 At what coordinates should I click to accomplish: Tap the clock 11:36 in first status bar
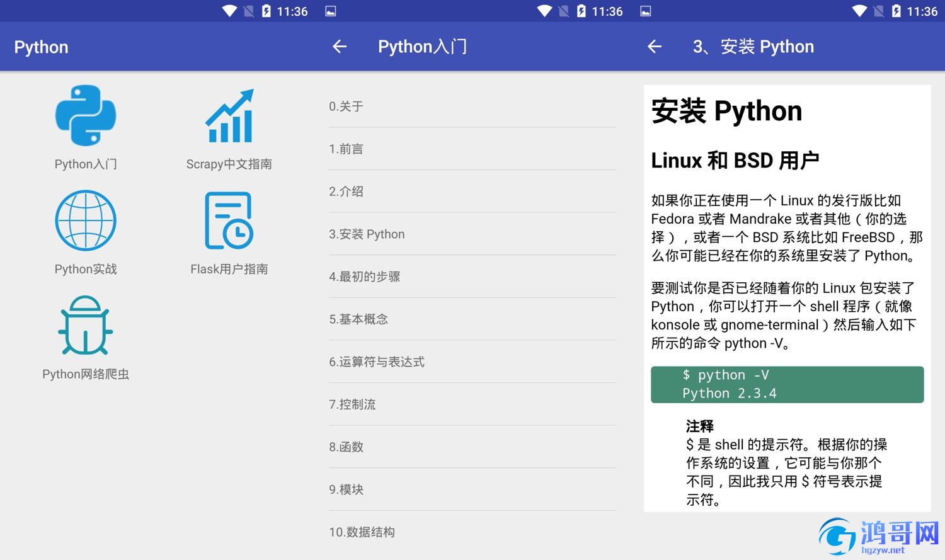292,11
